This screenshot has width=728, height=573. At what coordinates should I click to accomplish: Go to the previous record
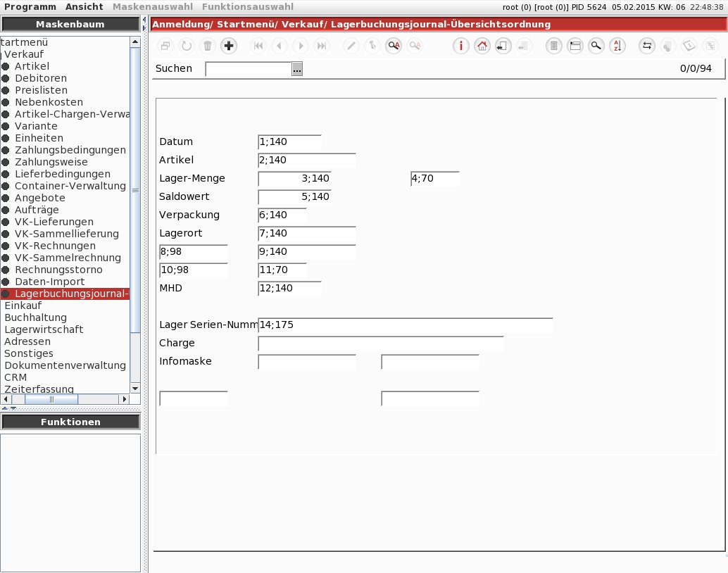279,46
